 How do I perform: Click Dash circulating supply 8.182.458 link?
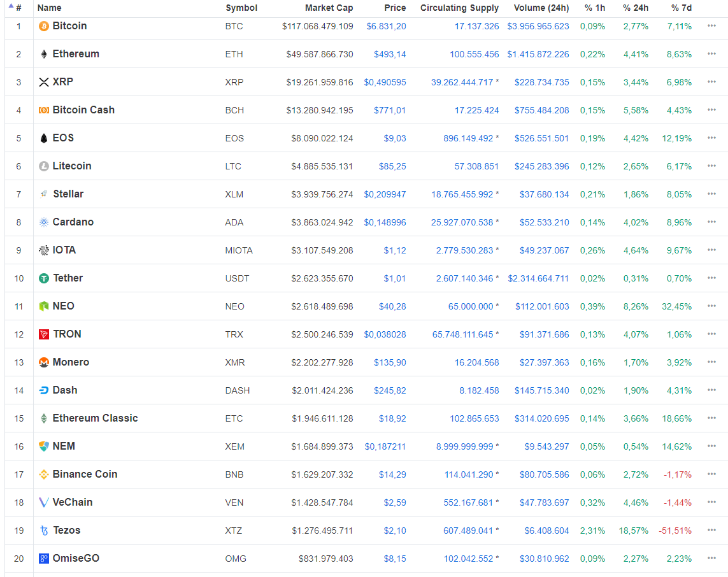tap(479, 391)
